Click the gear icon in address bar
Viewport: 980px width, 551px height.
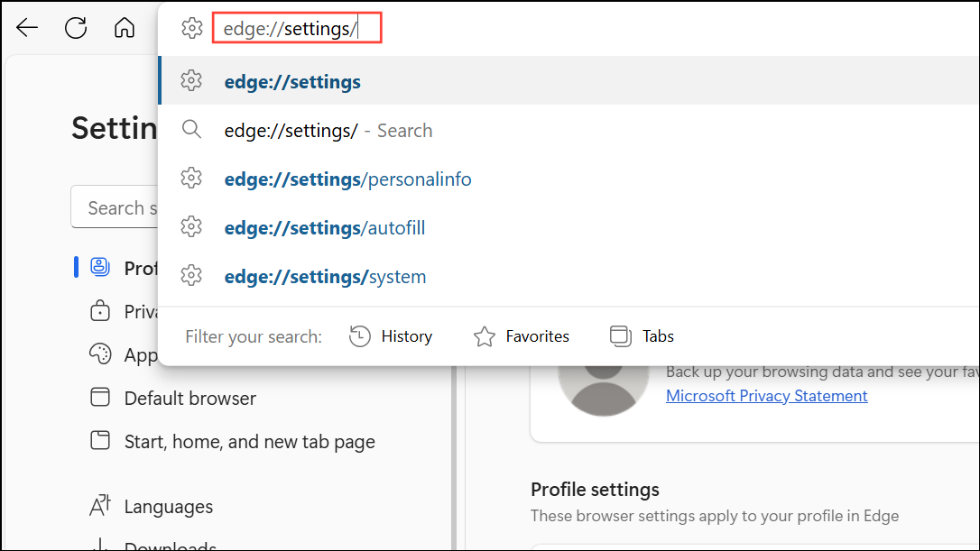click(192, 28)
